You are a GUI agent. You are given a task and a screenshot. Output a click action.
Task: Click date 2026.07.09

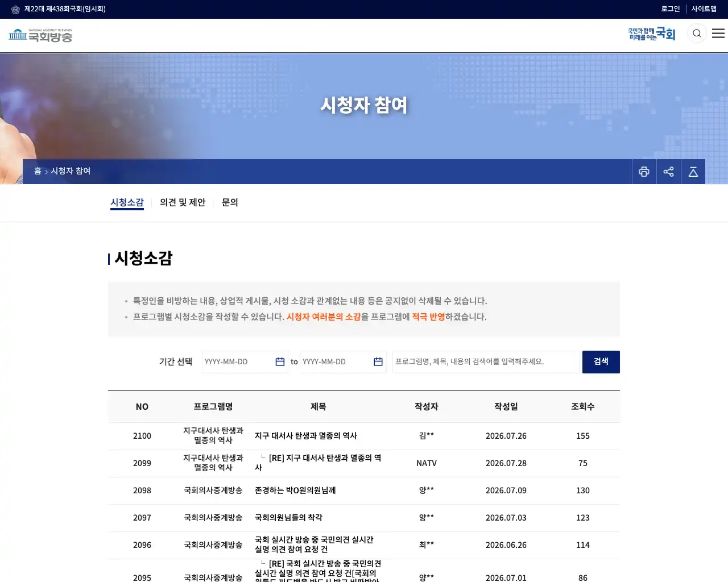(x=506, y=490)
